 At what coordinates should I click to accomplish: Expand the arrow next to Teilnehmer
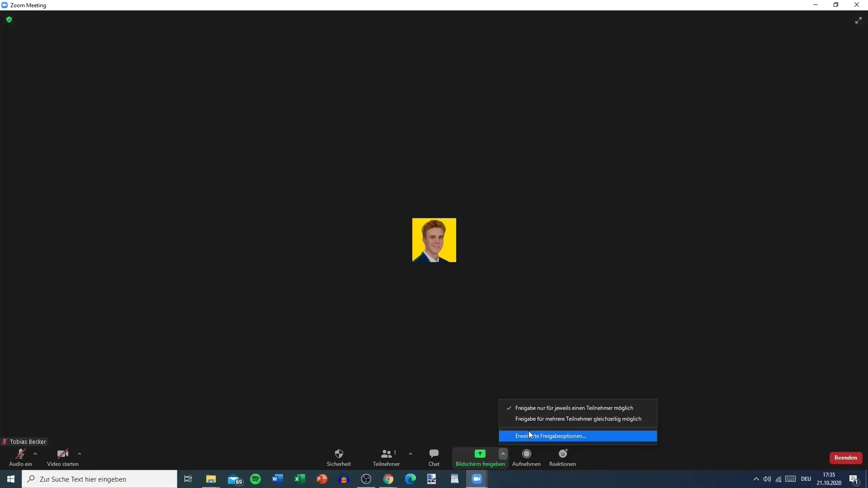pos(410,454)
